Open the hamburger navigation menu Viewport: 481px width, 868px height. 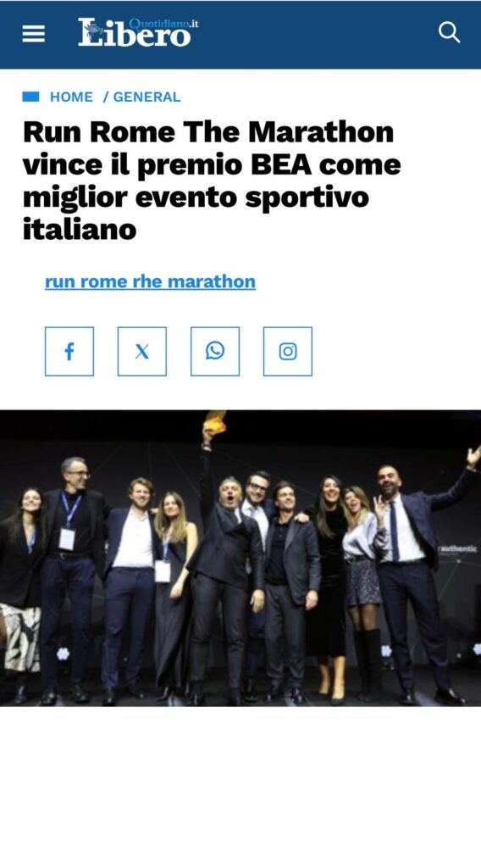[x=33, y=34]
